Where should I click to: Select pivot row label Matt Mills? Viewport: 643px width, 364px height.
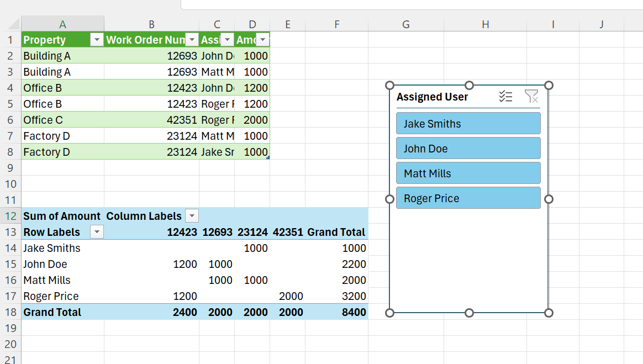click(63, 280)
